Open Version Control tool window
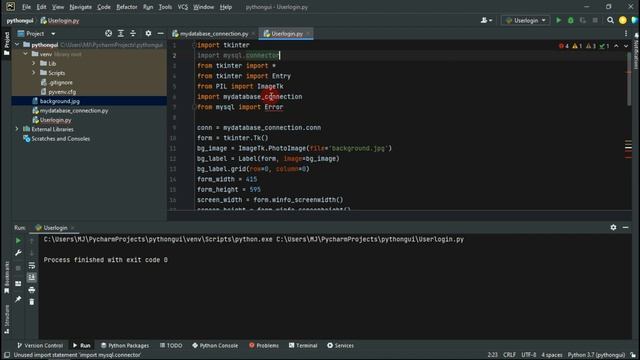This screenshot has width=640, height=360. (x=40, y=345)
